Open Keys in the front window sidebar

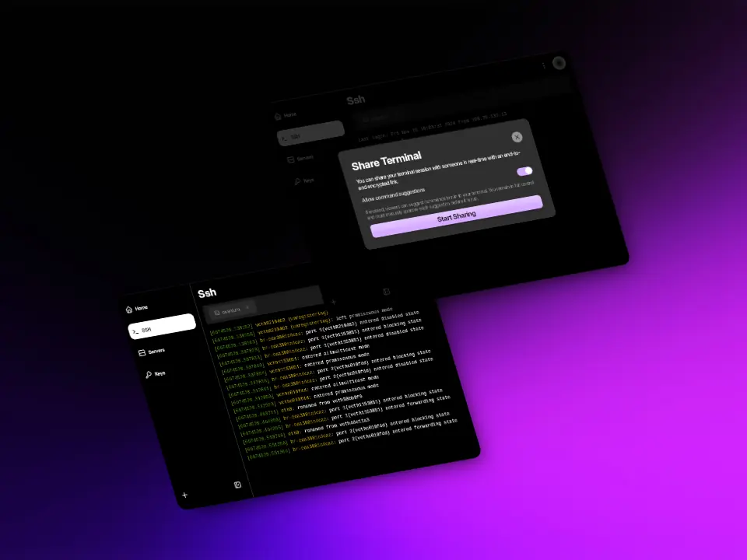156,374
